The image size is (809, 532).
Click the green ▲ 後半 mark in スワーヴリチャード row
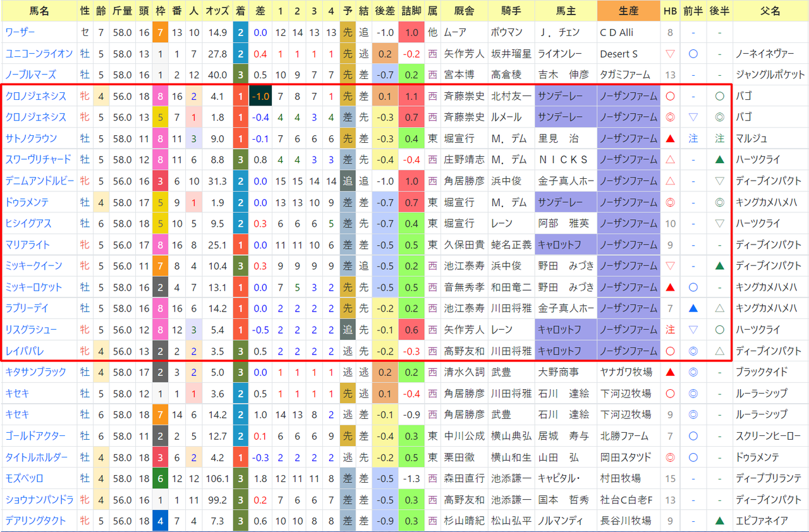[x=719, y=160]
